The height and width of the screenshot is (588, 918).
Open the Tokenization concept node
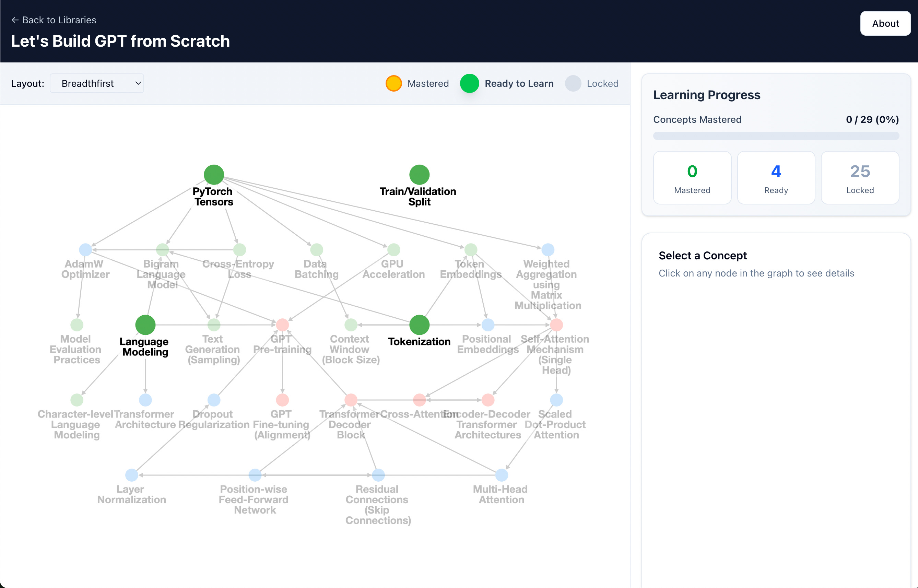tap(419, 325)
